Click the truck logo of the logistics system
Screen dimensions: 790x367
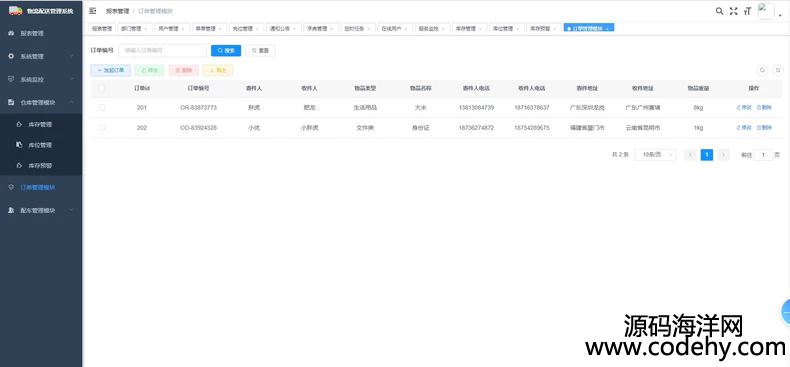point(16,11)
